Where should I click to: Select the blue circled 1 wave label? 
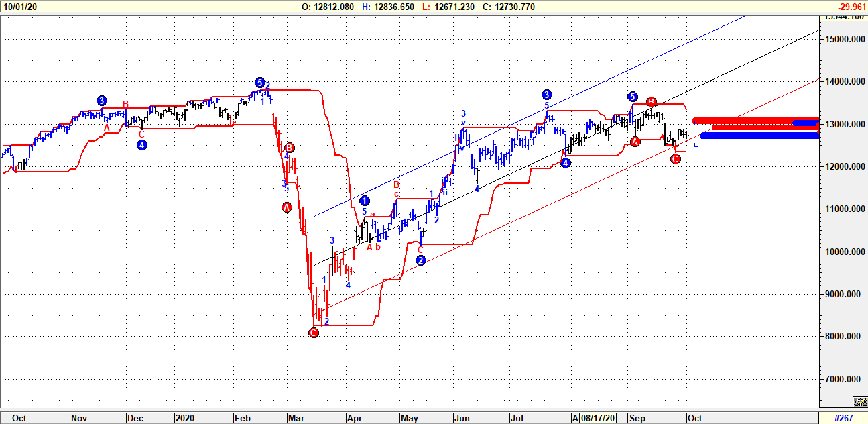pos(364,201)
